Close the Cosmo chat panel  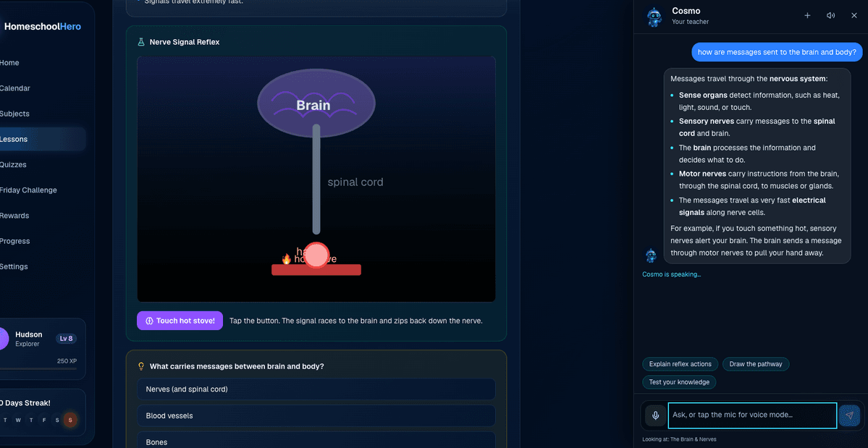[854, 15]
